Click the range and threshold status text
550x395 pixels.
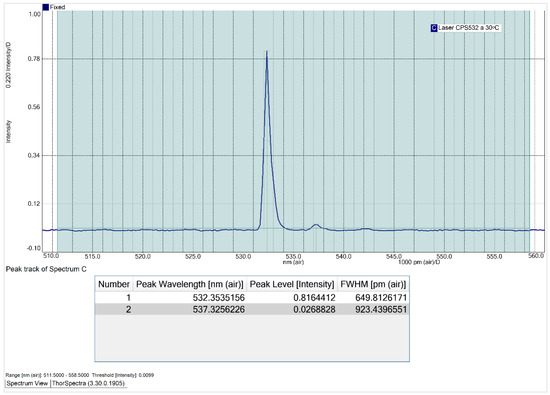80,375
